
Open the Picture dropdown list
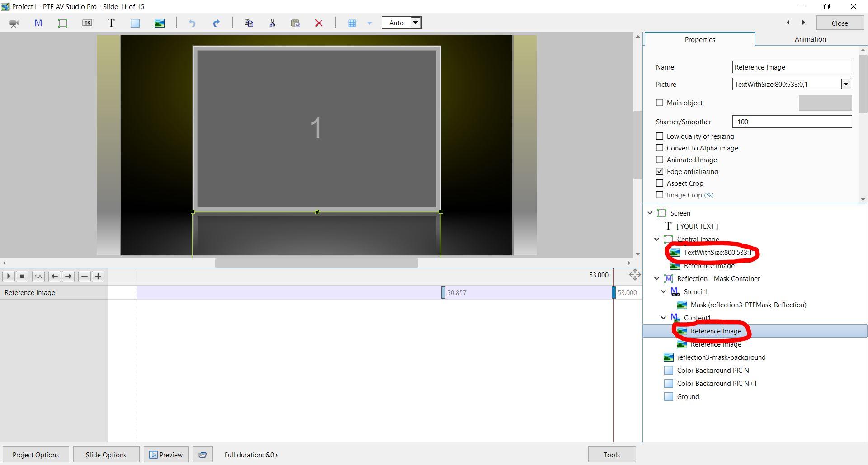[x=846, y=84]
